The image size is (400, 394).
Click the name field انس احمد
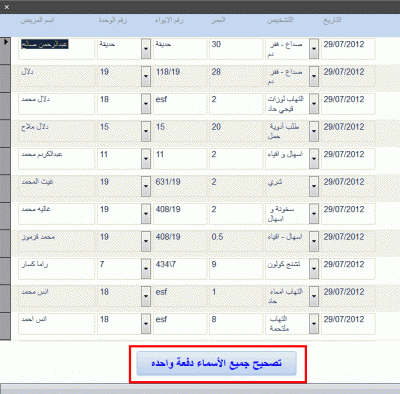[x=57, y=324]
